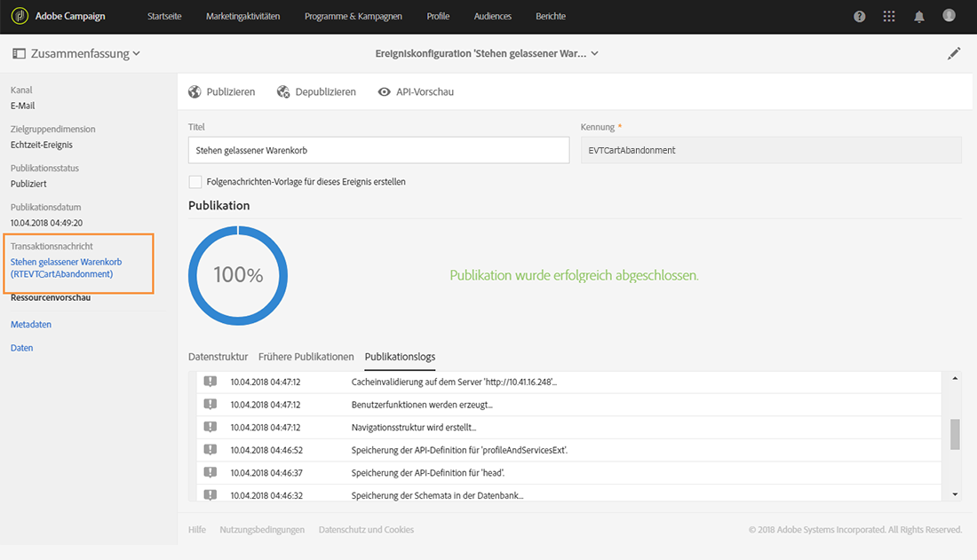
Task: Click the Depublizieren button label
Action: pyautogui.click(x=326, y=92)
